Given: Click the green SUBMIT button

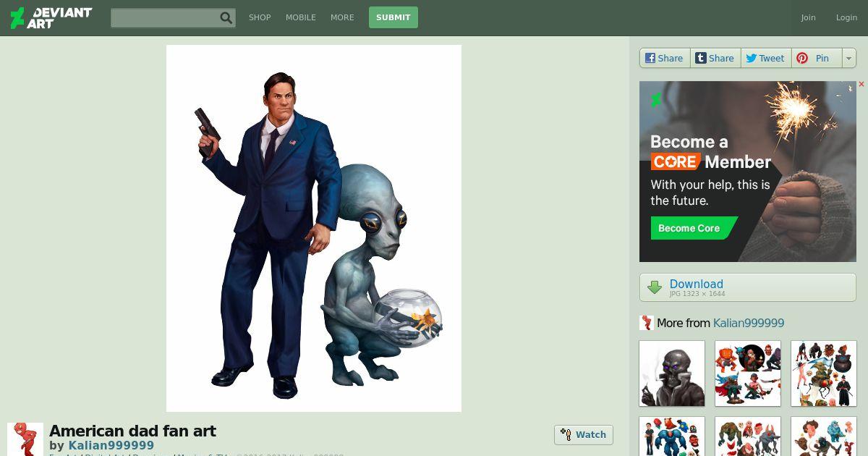Looking at the screenshot, I should tap(393, 17).
